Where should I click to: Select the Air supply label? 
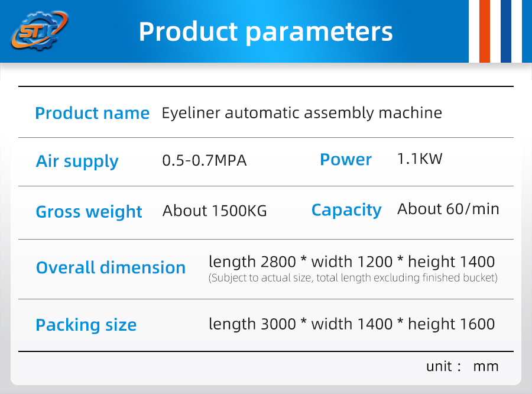pos(77,162)
